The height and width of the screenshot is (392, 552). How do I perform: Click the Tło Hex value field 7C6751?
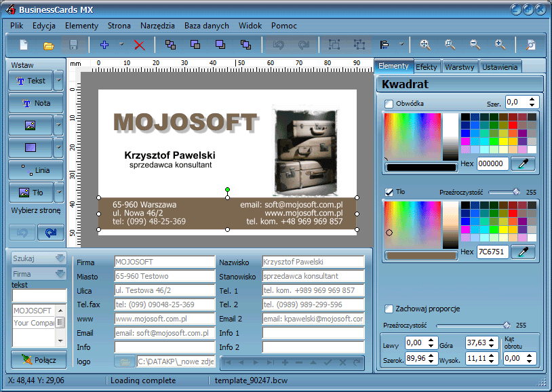493,252
